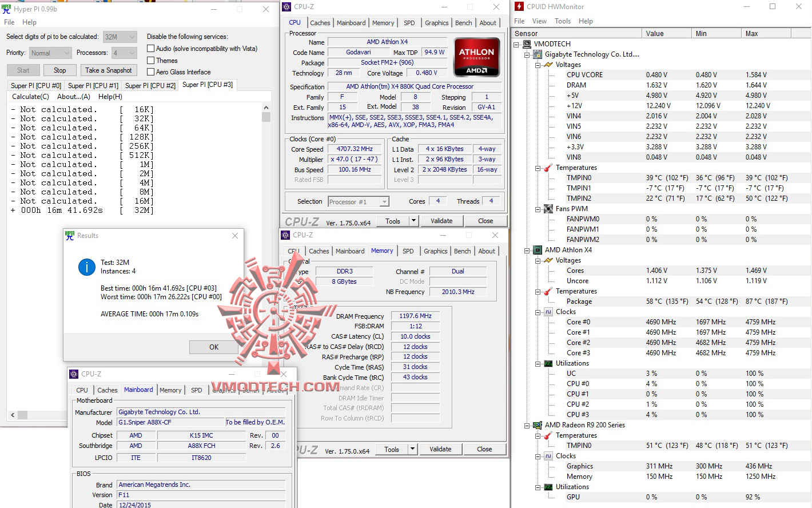
Task: Click the DRAM Frequency 1197.6 MHz field
Action: click(416, 316)
